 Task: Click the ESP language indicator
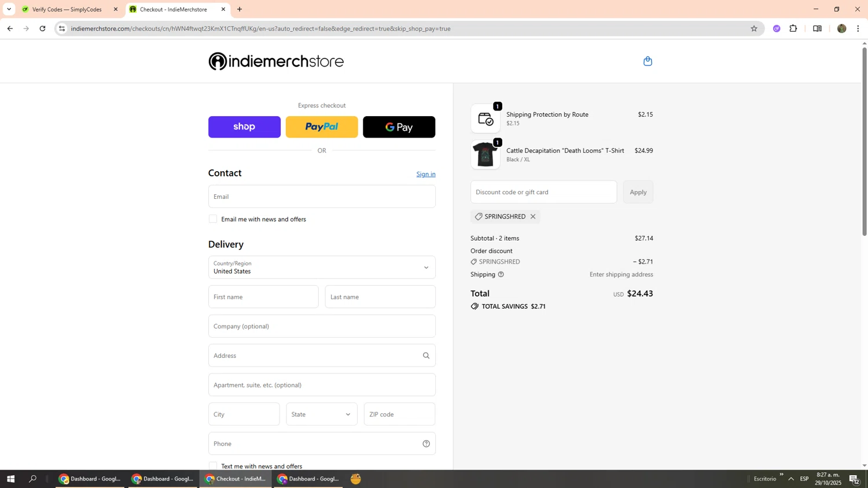click(x=804, y=479)
